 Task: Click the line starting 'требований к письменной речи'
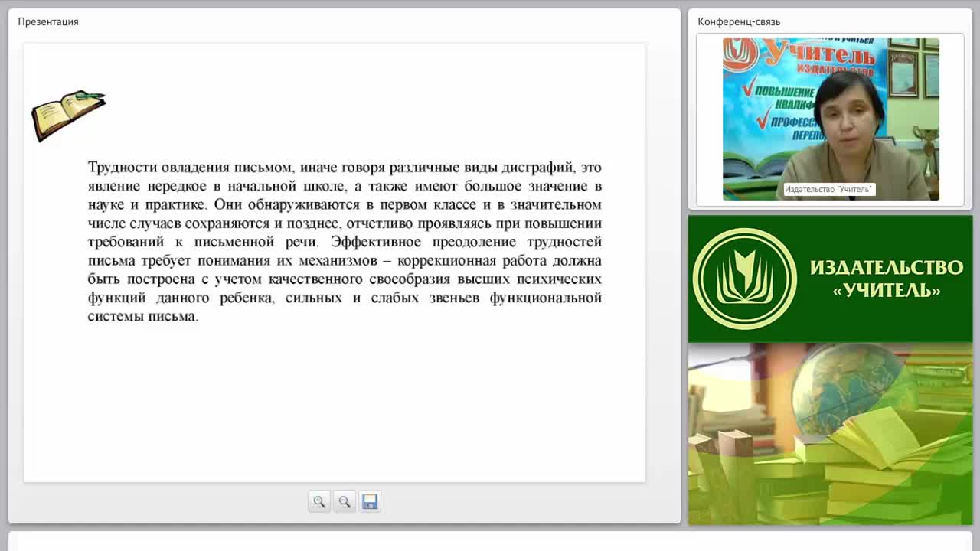[345, 242]
